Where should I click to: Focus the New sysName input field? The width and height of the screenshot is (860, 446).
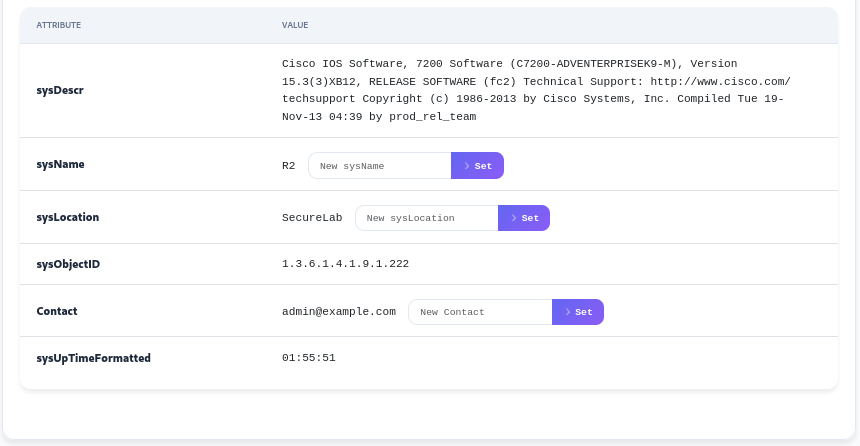click(x=380, y=166)
